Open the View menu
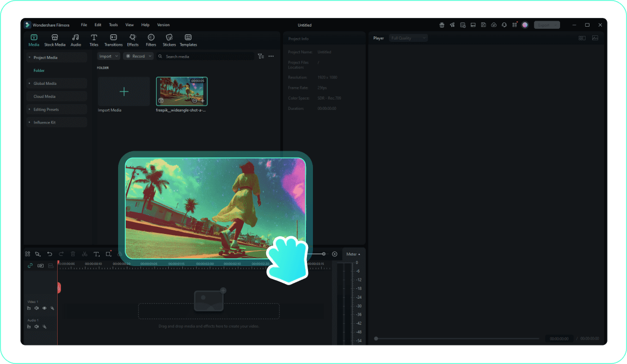Screen dimensions: 627x364 point(130,25)
